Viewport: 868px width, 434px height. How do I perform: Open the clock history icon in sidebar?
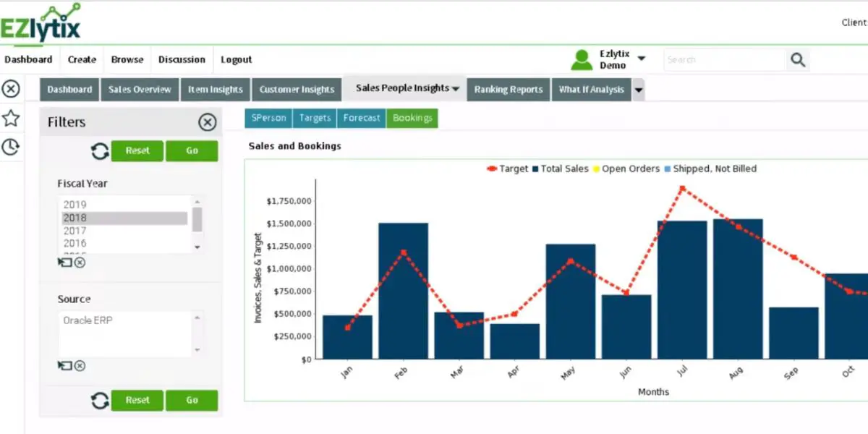tap(10, 147)
